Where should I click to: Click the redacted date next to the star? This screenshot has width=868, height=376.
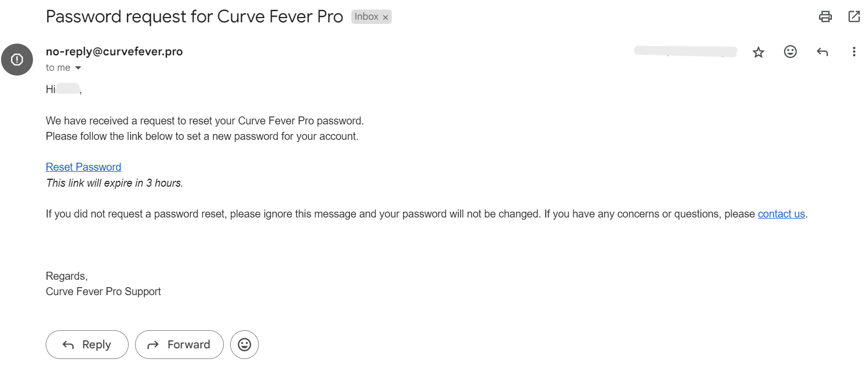click(x=686, y=52)
